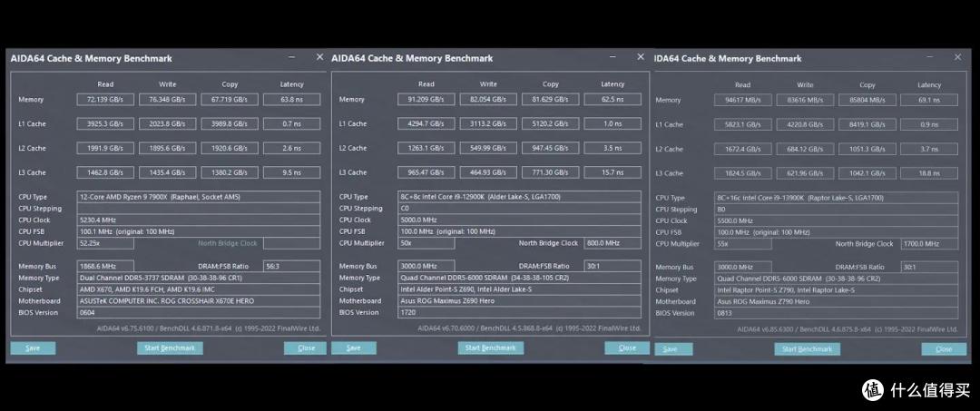
Task: Select the 69.1 ns memory latency field
Action: (x=929, y=100)
